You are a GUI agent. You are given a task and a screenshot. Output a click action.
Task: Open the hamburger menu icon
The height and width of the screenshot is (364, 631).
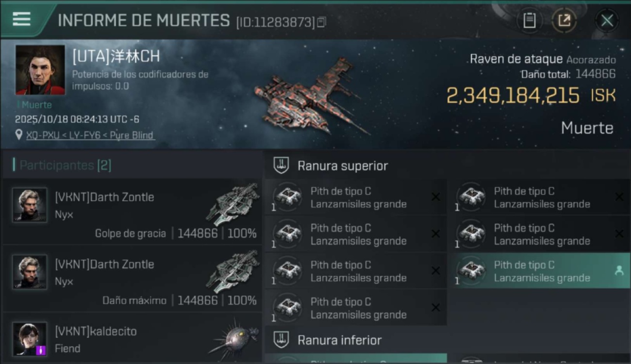21,19
